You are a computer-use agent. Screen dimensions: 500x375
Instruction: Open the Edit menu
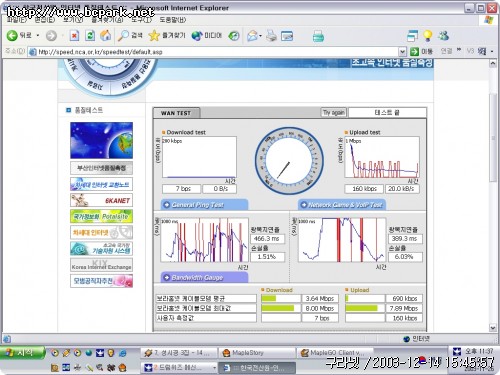[45, 20]
